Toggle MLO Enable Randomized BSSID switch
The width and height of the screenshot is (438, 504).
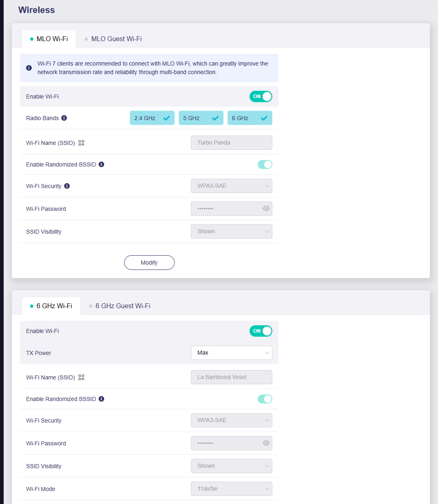[265, 164]
